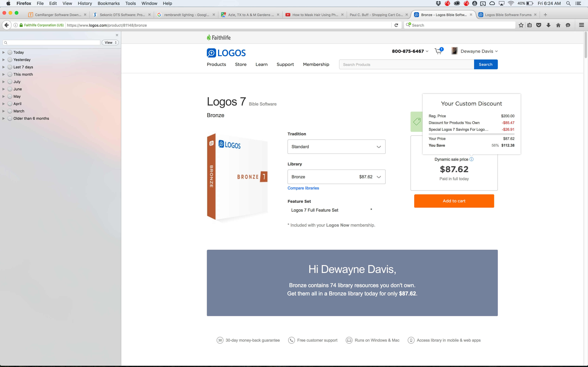The image size is (588, 367).
Task: Open the Library dropdown showing Bronze
Action: [x=336, y=177]
